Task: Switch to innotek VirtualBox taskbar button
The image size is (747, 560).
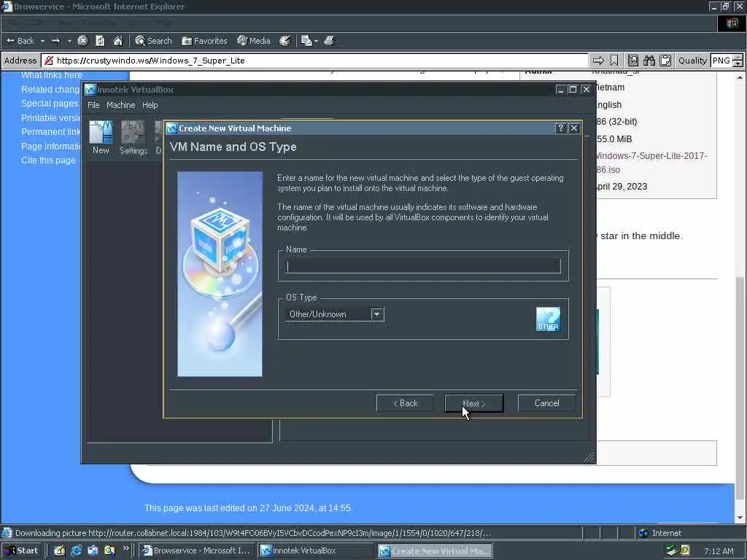Action: click(x=315, y=551)
